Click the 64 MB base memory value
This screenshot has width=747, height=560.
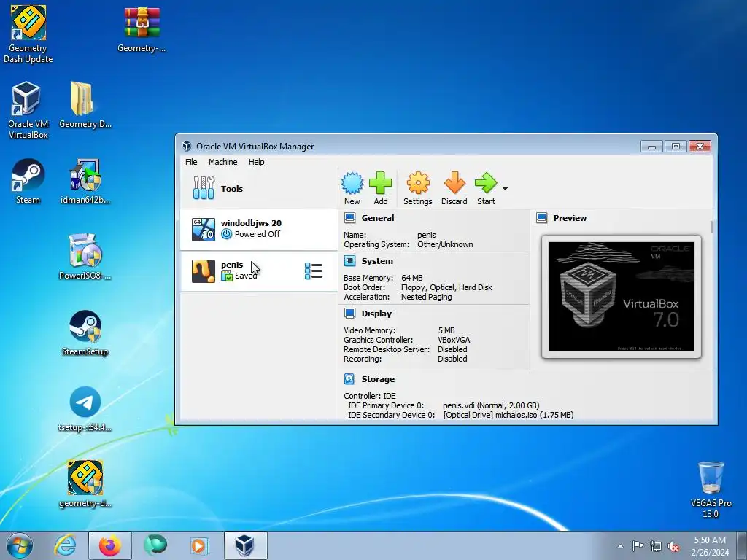tap(412, 278)
